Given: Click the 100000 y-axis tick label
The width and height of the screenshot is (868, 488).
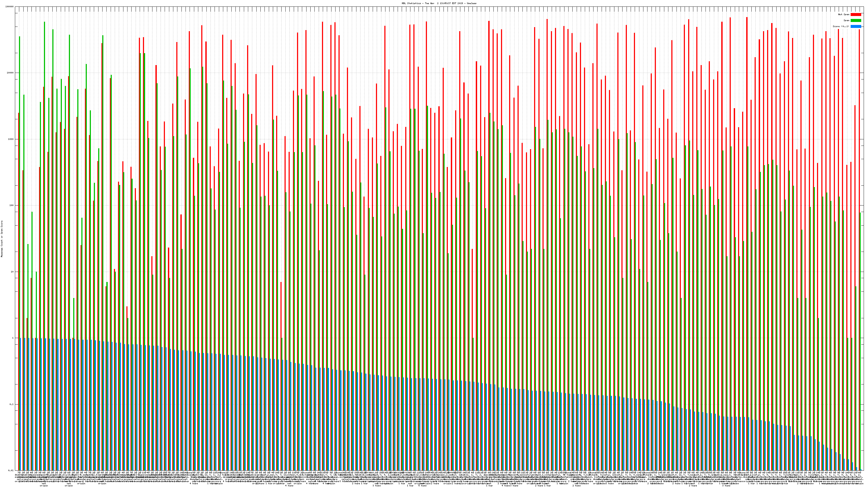Looking at the screenshot, I should pos(10,7).
